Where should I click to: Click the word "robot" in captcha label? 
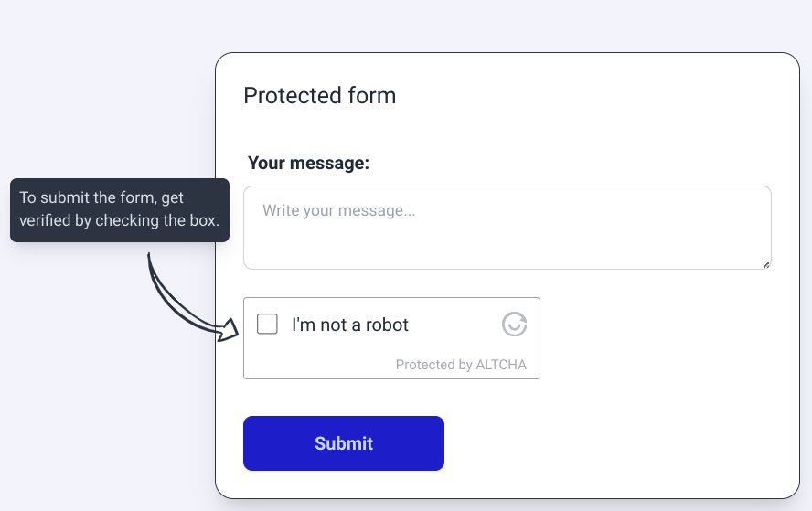(x=387, y=325)
